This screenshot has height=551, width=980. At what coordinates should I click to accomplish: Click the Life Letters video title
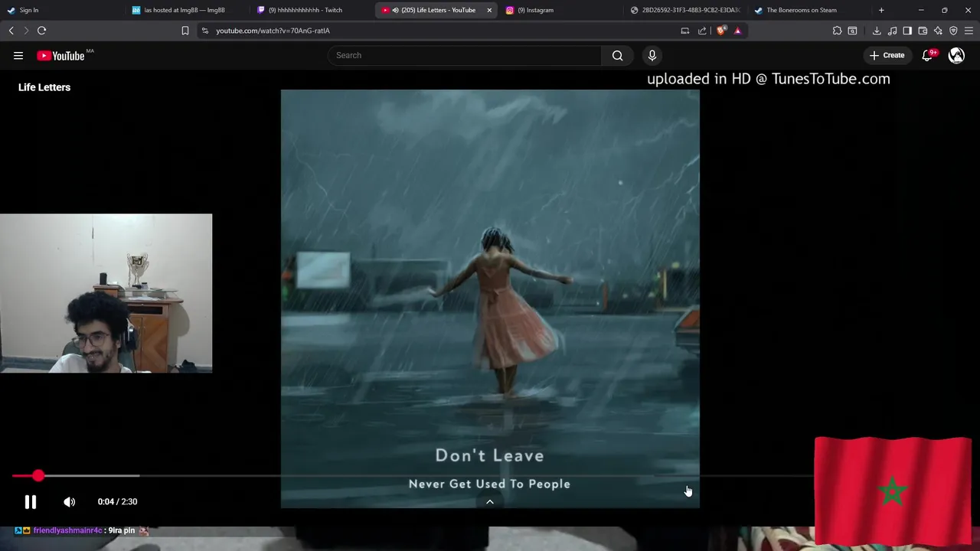44,87
